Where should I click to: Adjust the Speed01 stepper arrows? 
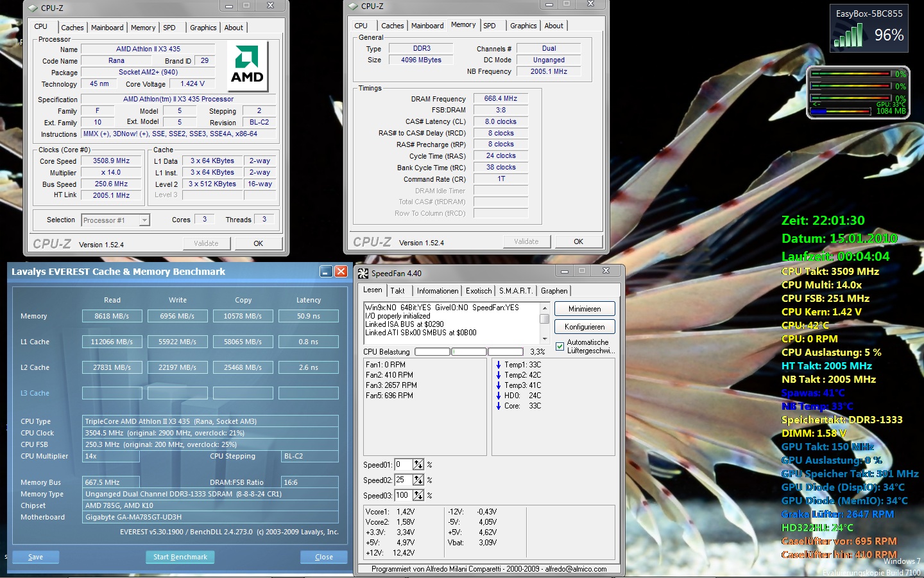(418, 464)
